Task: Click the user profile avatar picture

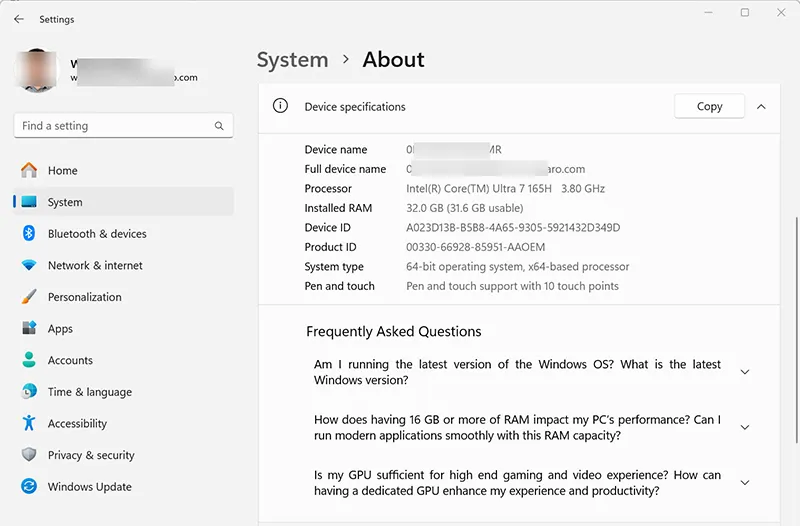Action: tap(35, 70)
